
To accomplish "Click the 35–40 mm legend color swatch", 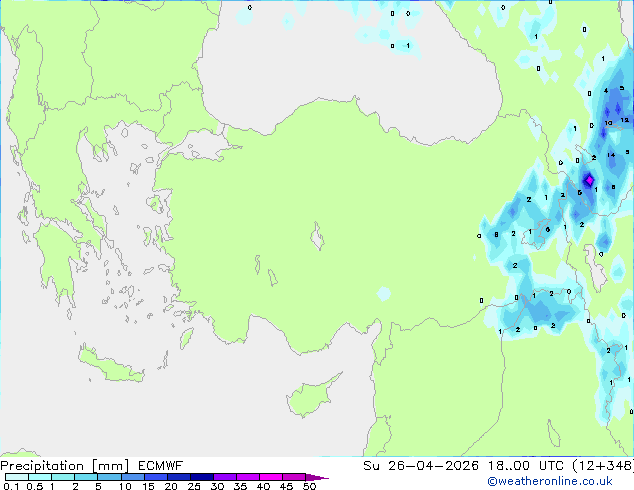I will [248, 477].
